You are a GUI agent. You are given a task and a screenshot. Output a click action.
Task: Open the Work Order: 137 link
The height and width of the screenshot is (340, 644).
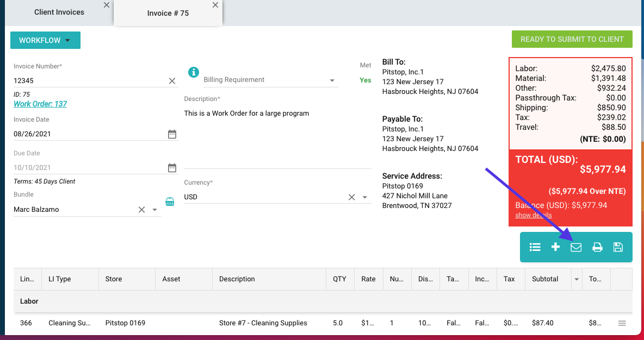(x=40, y=104)
